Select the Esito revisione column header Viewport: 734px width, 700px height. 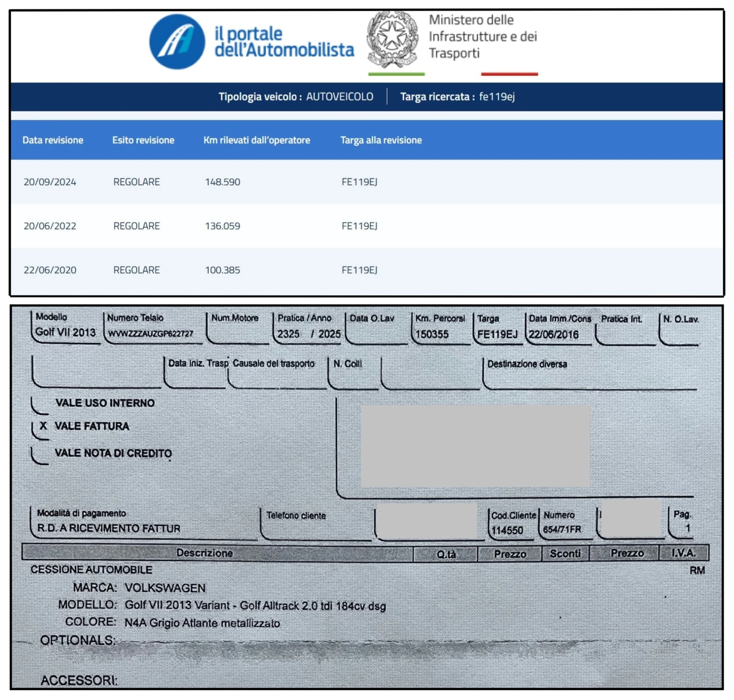(x=143, y=140)
